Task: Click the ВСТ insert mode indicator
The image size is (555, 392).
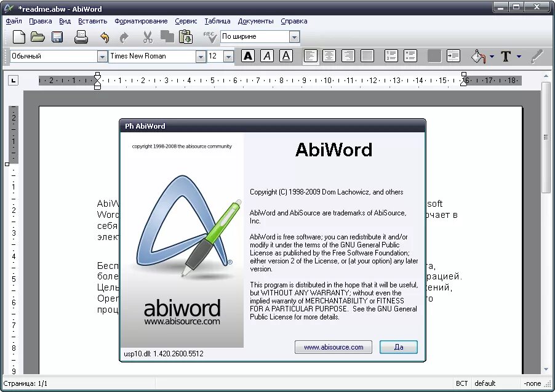Action: coord(461,383)
